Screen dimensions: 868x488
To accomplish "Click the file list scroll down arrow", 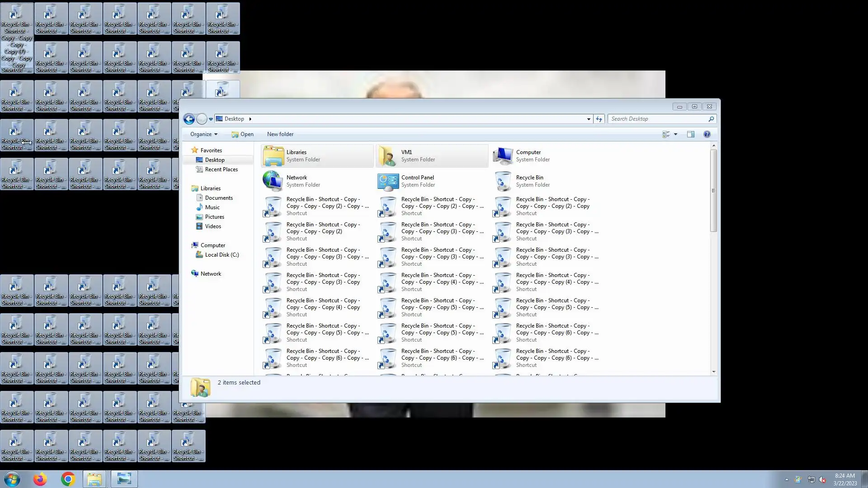I will 713,371.
